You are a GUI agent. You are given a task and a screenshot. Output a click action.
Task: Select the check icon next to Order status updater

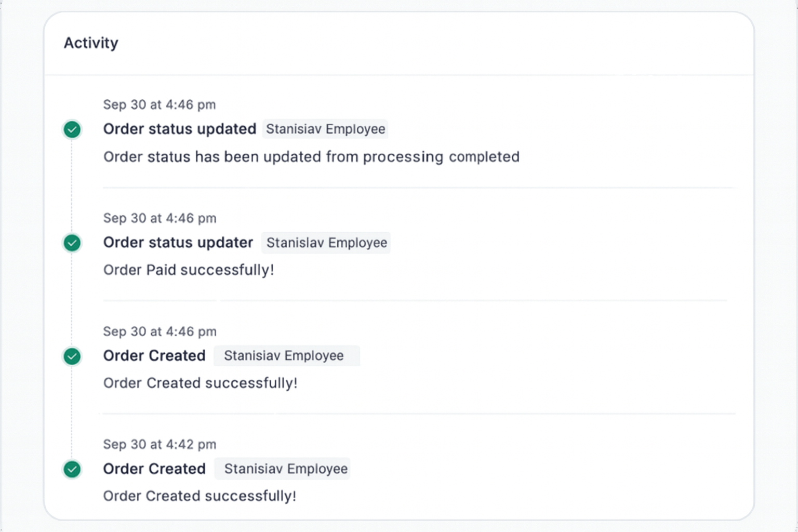pyautogui.click(x=72, y=243)
